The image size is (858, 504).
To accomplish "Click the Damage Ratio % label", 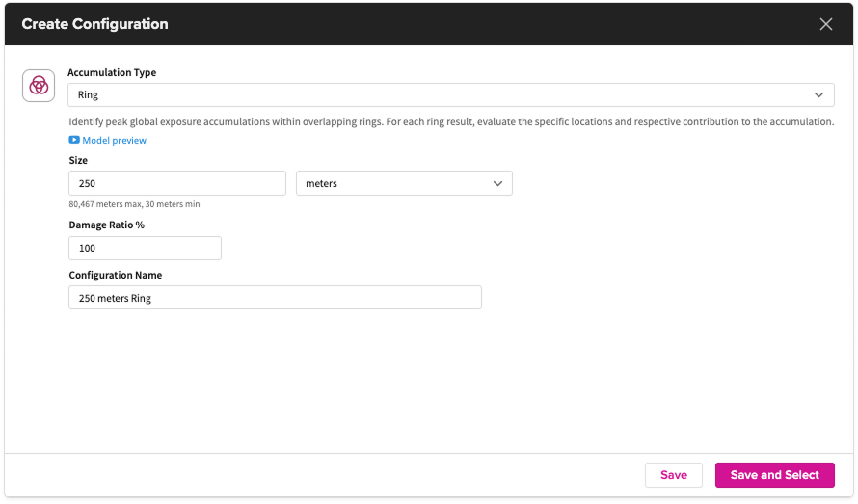I will [x=106, y=225].
